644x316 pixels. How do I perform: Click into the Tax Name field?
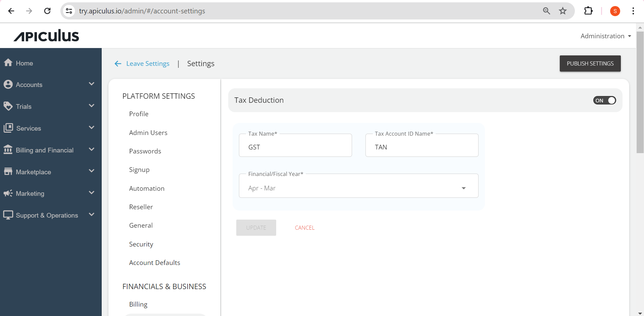pos(295,147)
